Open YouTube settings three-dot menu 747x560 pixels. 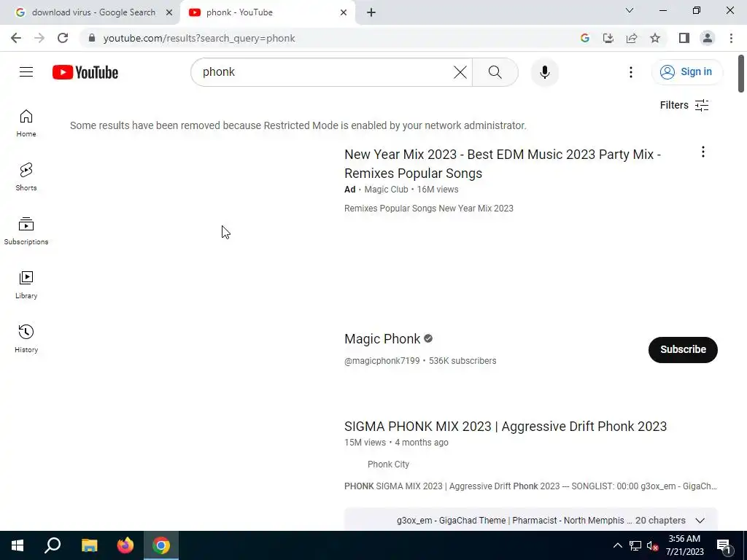[x=631, y=72]
